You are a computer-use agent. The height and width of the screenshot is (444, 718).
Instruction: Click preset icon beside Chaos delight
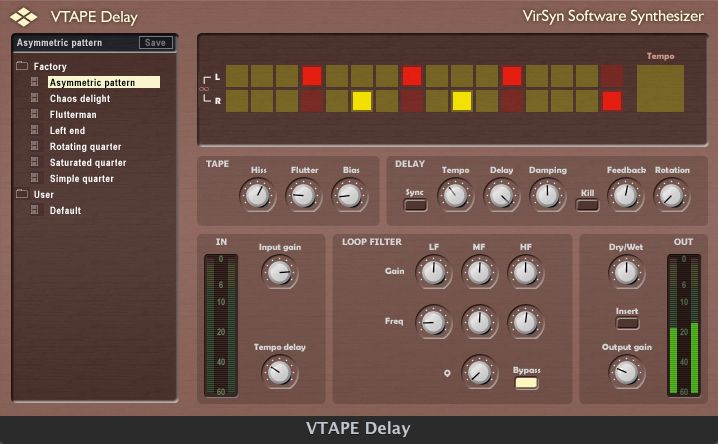pyautogui.click(x=34, y=98)
